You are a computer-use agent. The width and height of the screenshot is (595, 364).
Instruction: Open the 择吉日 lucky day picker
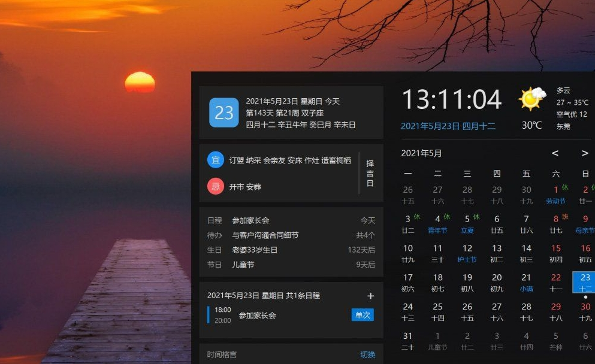[370, 173]
